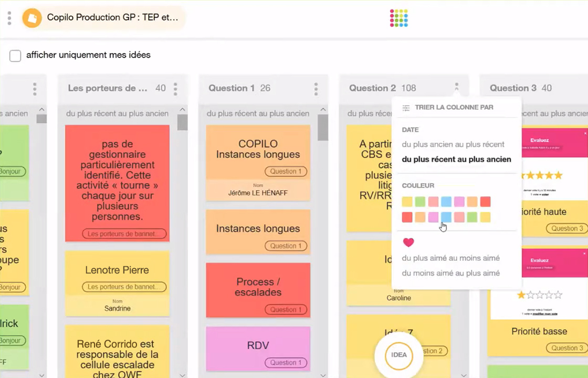The image size is (588, 378).
Task: Pick the yellow swatch starting the first color row
Action: 407,202
